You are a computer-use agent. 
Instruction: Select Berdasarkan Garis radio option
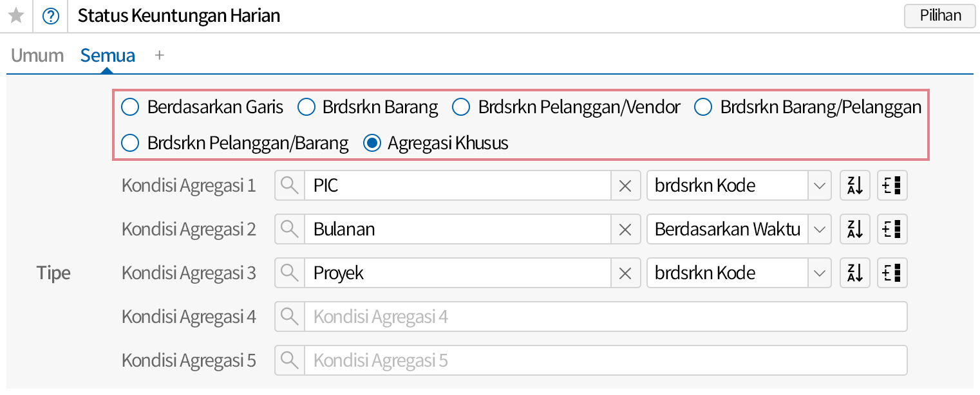[131, 107]
